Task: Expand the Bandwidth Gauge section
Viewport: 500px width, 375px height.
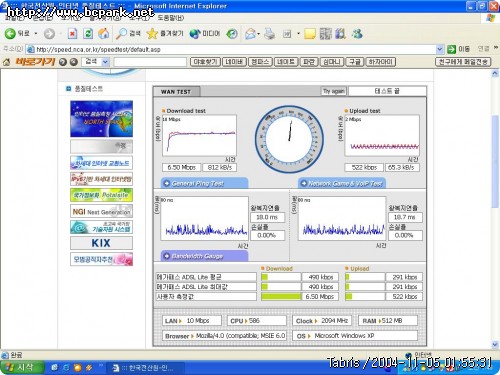Action: click(x=204, y=256)
